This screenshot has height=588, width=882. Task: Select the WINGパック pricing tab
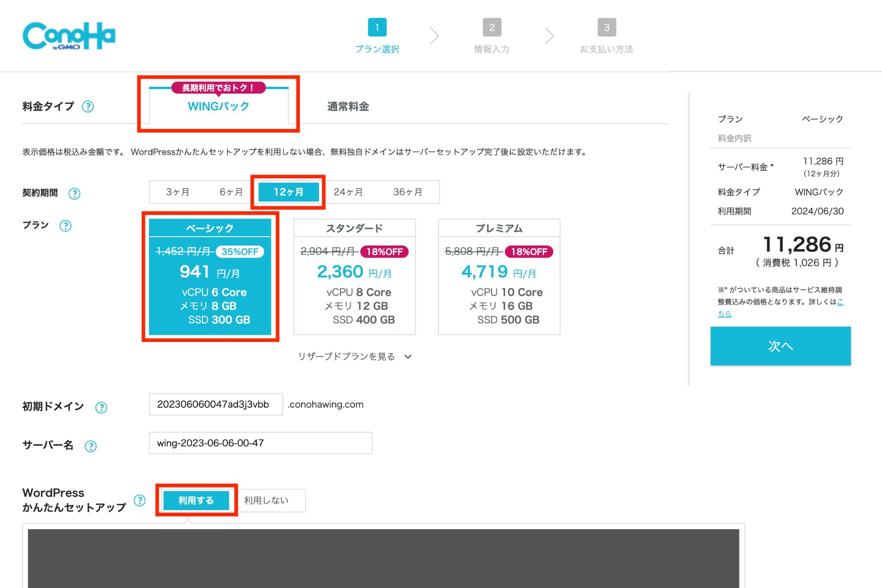219,106
